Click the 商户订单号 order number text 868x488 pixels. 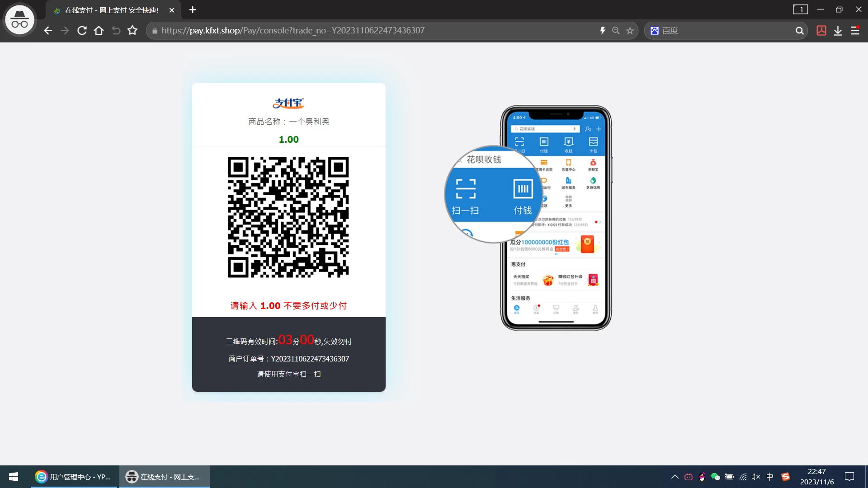coord(288,359)
